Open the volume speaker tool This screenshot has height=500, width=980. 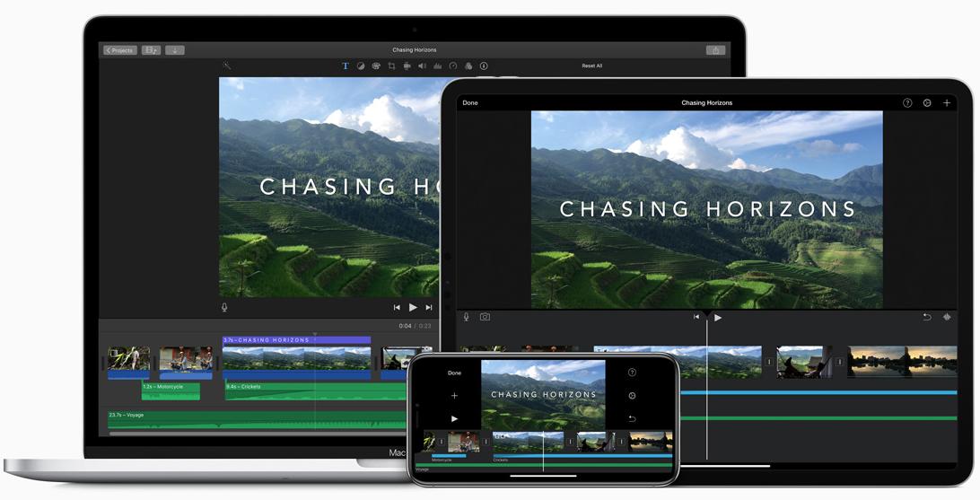click(423, 66)
